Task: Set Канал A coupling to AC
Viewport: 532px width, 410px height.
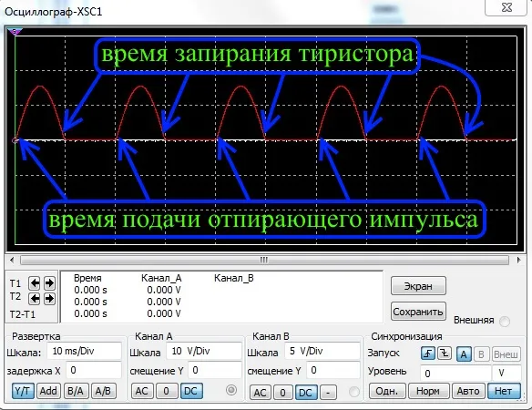Action: click(x=142, y=391)
